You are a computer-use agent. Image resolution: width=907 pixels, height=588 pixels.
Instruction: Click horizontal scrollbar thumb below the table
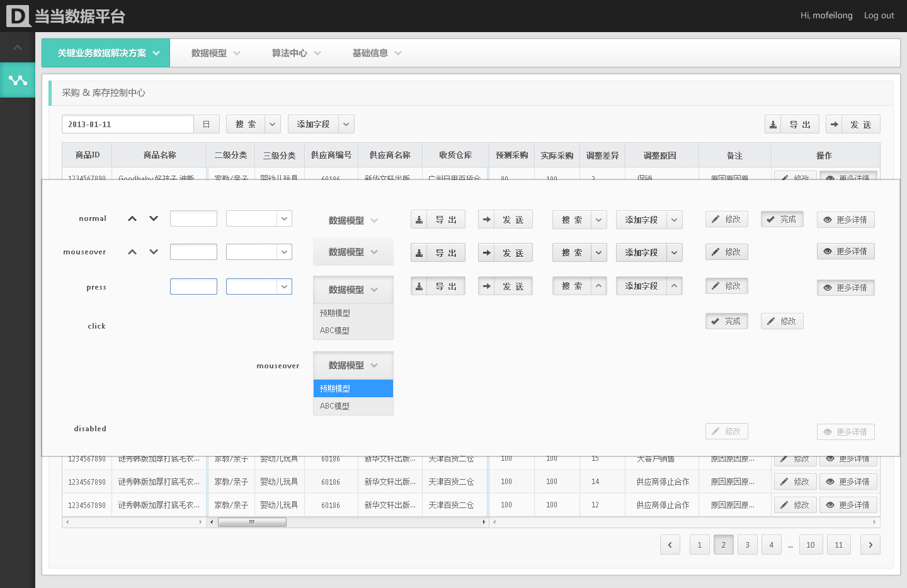click(252, 522)
